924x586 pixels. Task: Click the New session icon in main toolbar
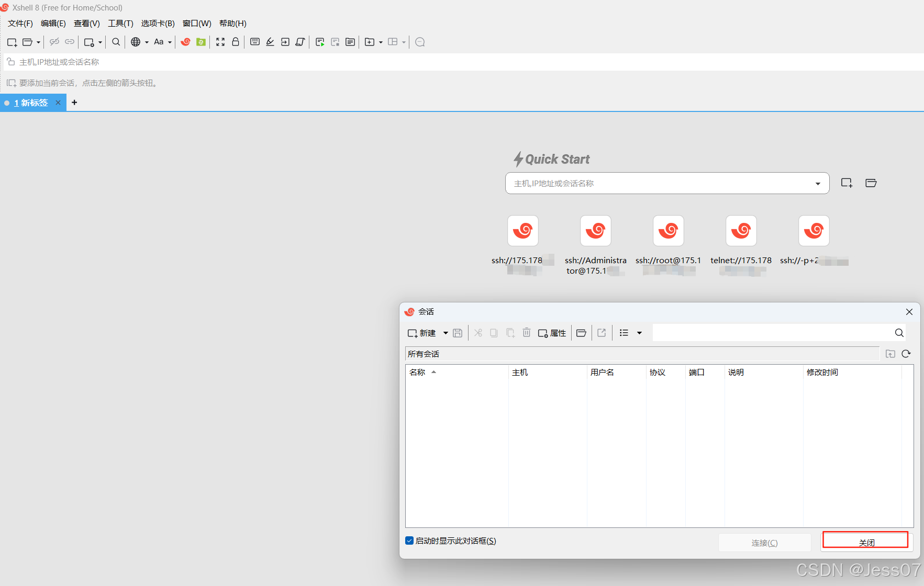click(12, 42)
